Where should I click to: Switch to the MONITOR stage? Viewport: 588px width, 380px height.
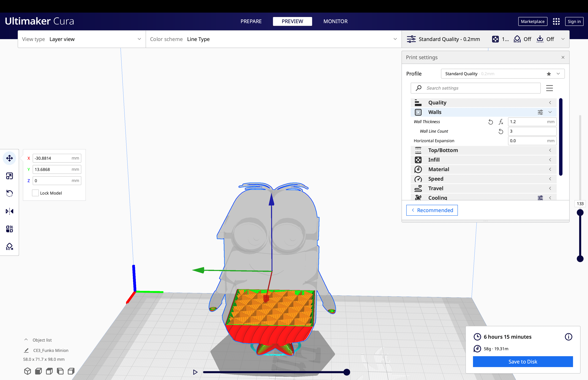(x=335, y=21)
